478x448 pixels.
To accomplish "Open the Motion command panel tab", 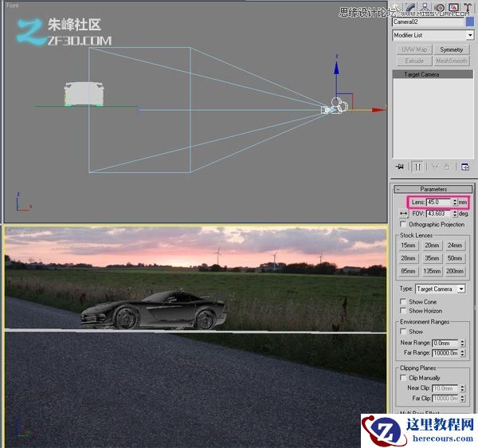I will 439,7.
